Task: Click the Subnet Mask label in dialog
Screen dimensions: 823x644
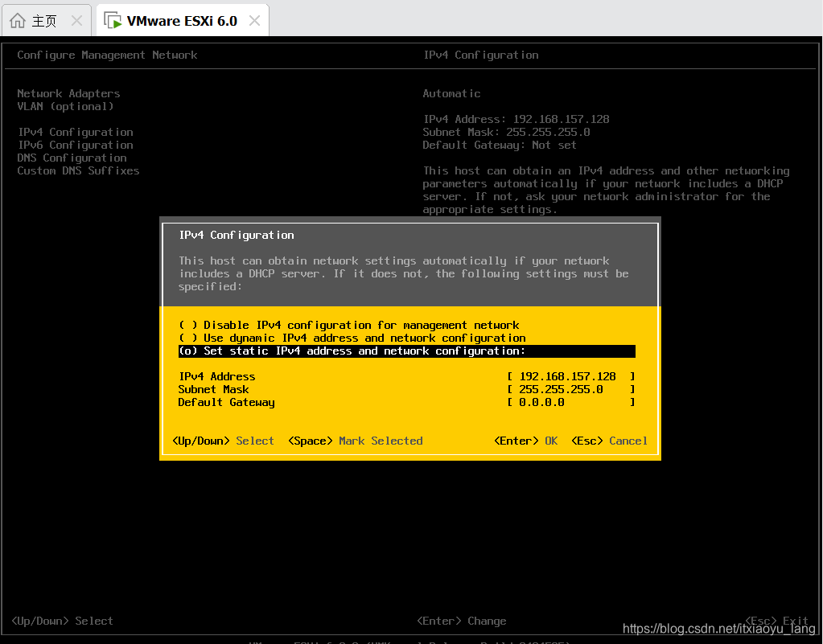Action: 214,390
